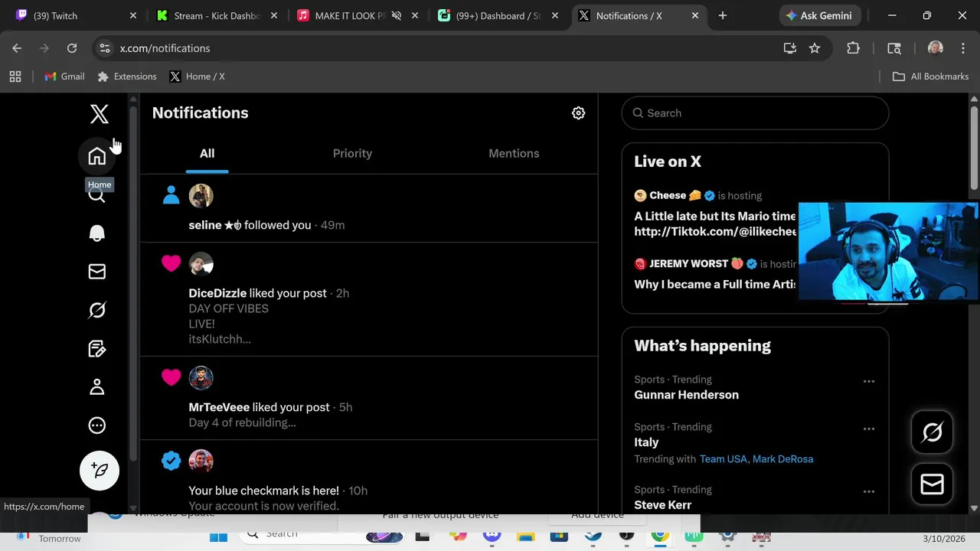The width and height of the screenshot is (980, 551).
Task: Open Profile from the left sidebar
Action: (97, 387)
